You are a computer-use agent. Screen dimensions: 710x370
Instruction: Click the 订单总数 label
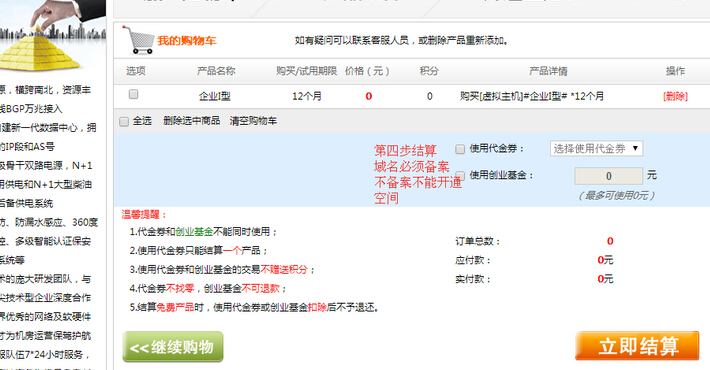click(478, 241)
